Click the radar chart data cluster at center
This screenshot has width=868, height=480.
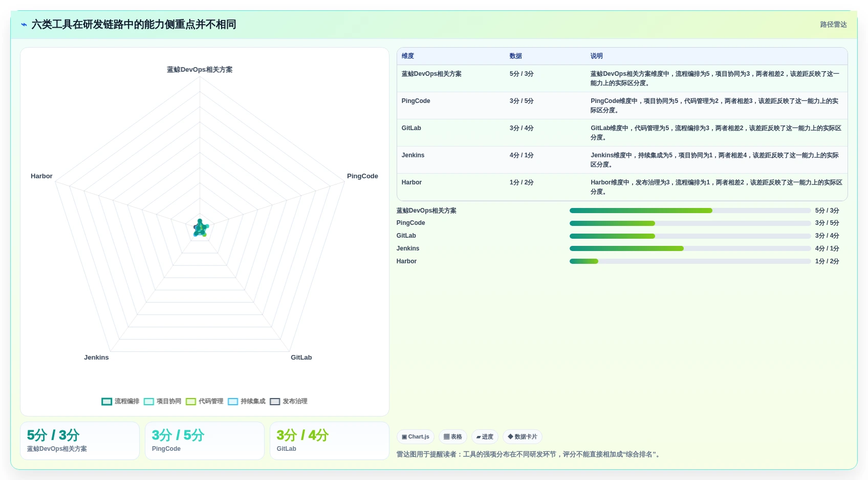(201, 228)
